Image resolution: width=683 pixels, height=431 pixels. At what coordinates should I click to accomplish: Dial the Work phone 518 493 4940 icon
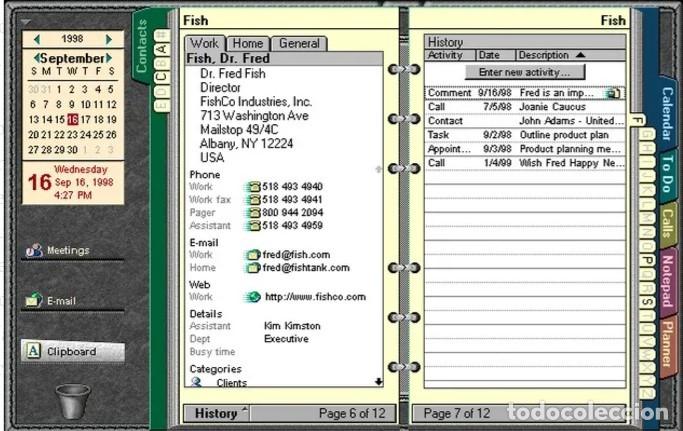pyautogui.click(x=253, y=187)
